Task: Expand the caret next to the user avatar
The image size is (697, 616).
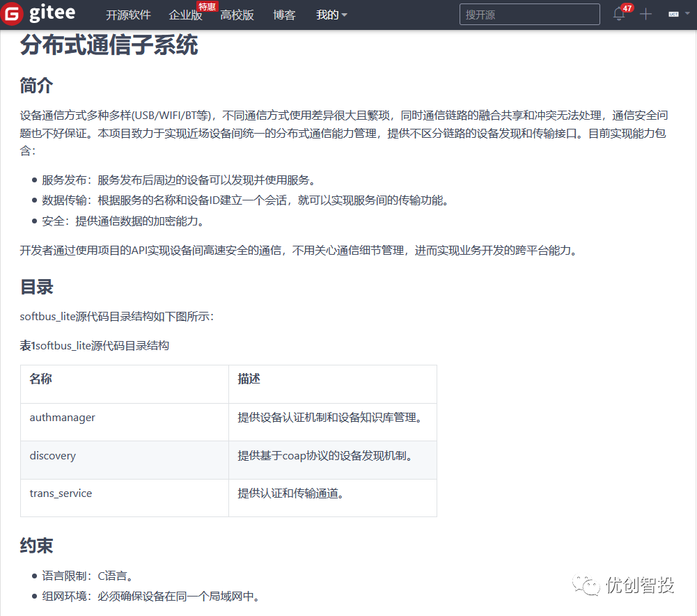Action: pyautogui.click(x=687, y=15)
